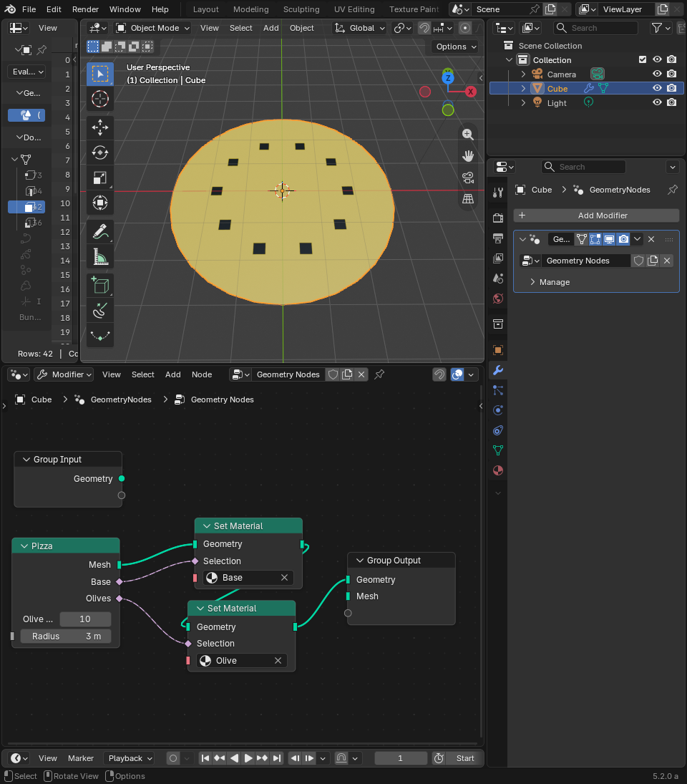Choose the Rotate tool
The width and height of the screenshot is (687, 784).
[100, 153]
